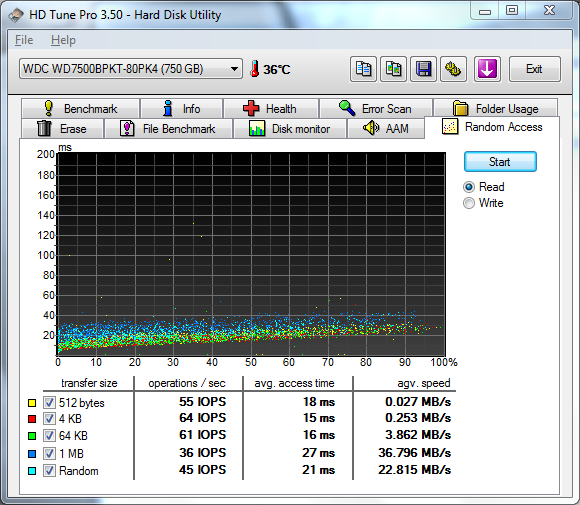The width and height of the screenshot is (580, 505).
Task: Click the red 4 KB color swatch
Action: [x=32, y=419]
